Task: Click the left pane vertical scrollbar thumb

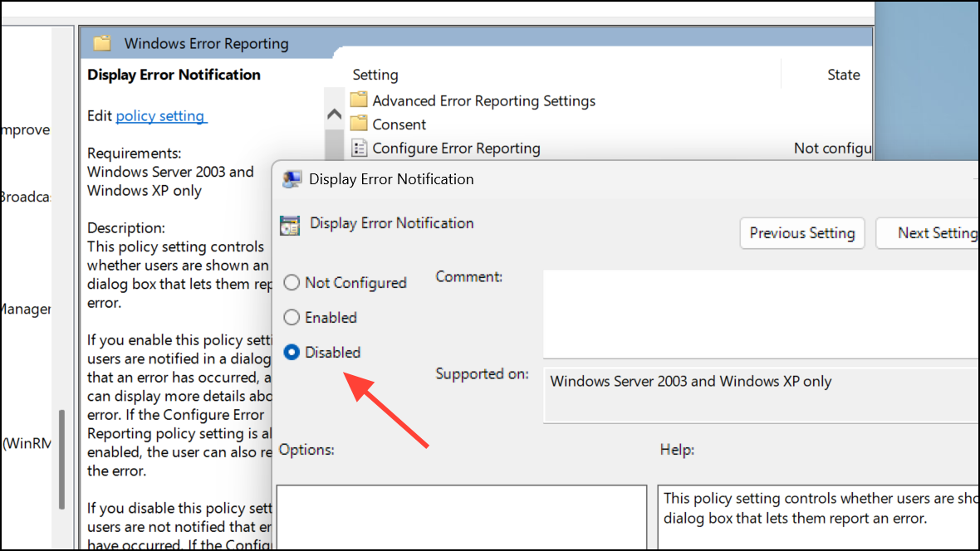Action: pos(61,459)
